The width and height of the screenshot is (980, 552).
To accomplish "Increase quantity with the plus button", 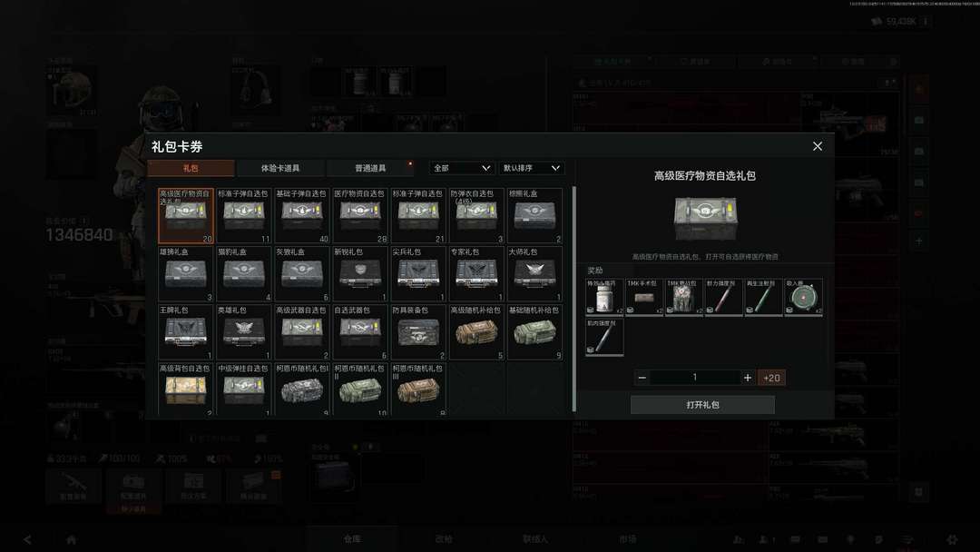I will point(748,378).
